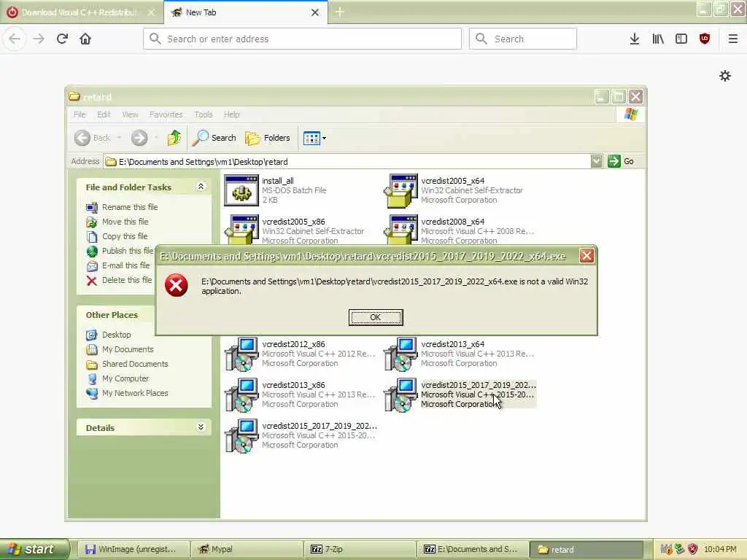Toggle browser sidebar view

(681, 39)
